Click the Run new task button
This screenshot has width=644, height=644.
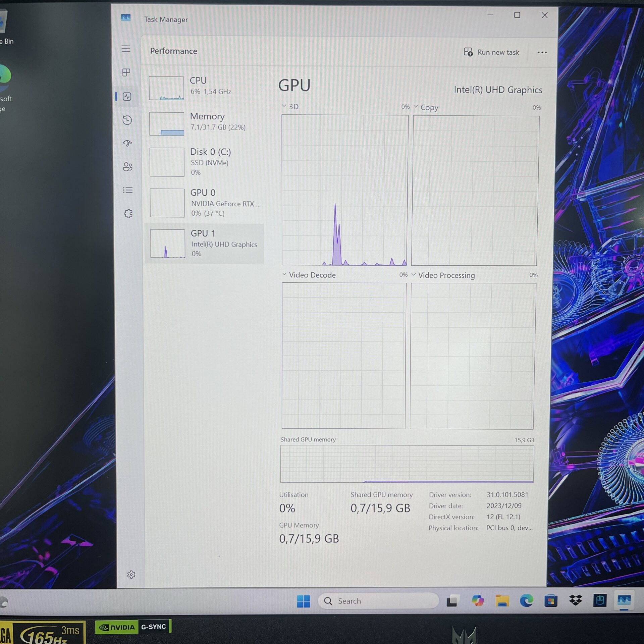(491, 52)
